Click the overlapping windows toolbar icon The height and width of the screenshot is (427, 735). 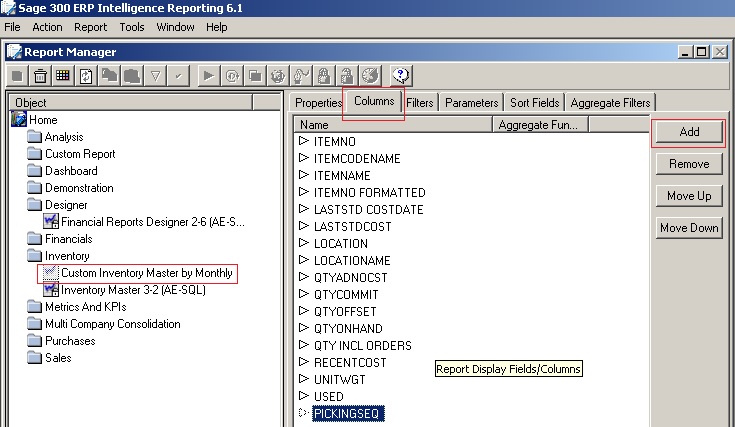click(x=255, y=75)
